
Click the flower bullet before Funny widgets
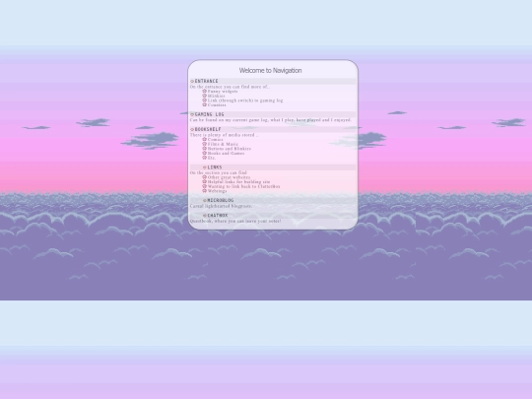[x=204, y=91]
